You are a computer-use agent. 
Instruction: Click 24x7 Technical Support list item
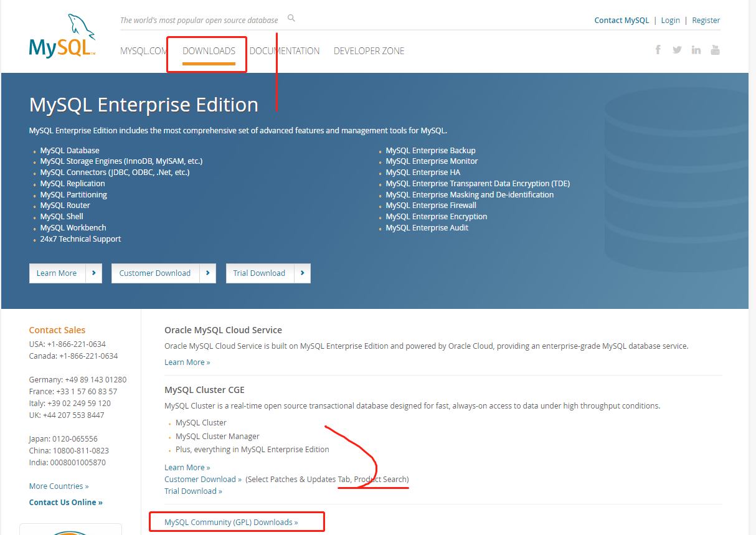point(80,239)
